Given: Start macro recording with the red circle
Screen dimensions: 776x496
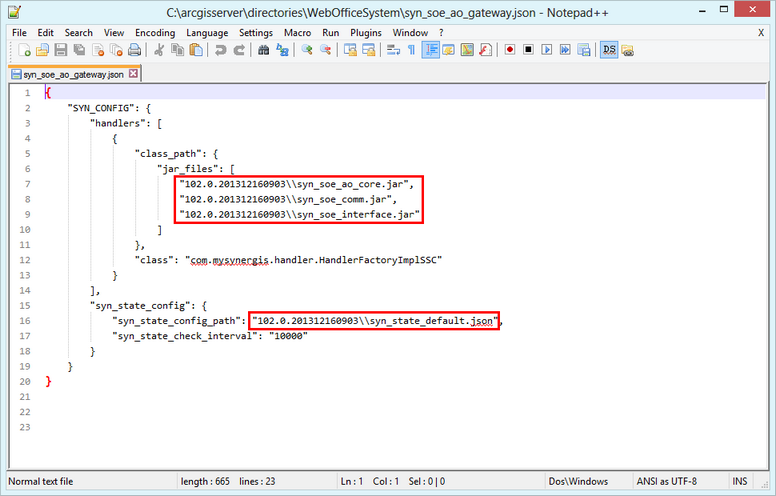Looking at the screenshot, I should (510, 50).
